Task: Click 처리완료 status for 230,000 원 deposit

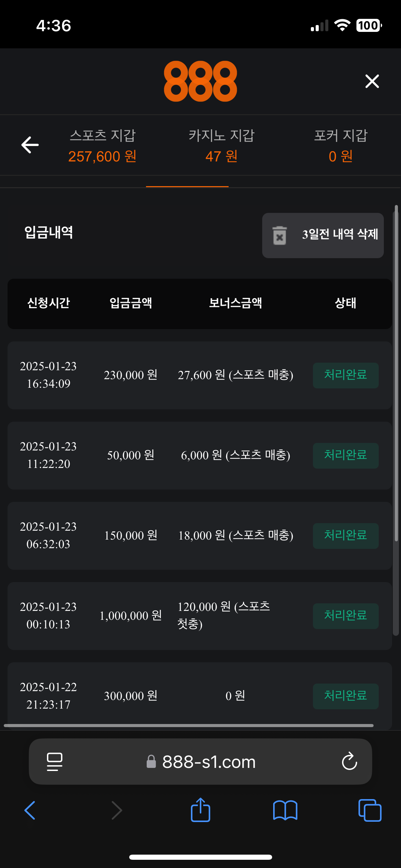Action: pos(345,375)
